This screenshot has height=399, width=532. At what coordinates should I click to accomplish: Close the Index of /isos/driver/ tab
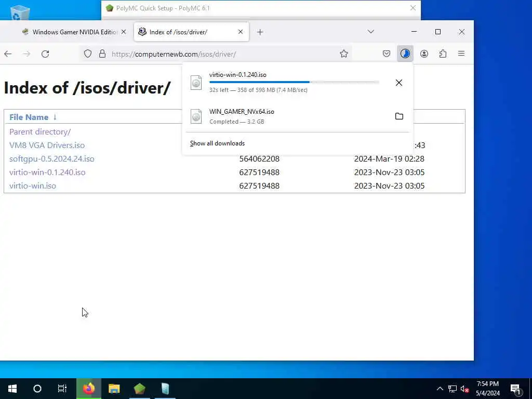[241, 32]
